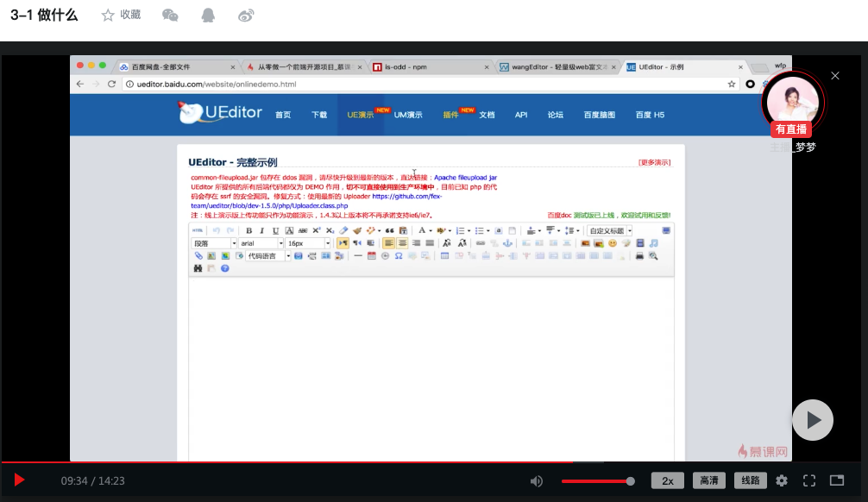
Task: Click the 线路 line selection button
Action: pos(751,480)
